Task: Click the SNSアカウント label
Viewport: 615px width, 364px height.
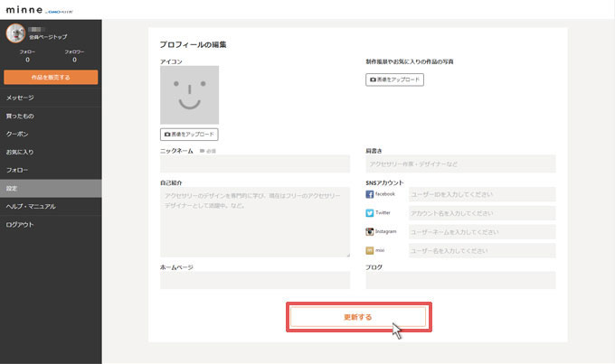Action: tap(384, 182)
